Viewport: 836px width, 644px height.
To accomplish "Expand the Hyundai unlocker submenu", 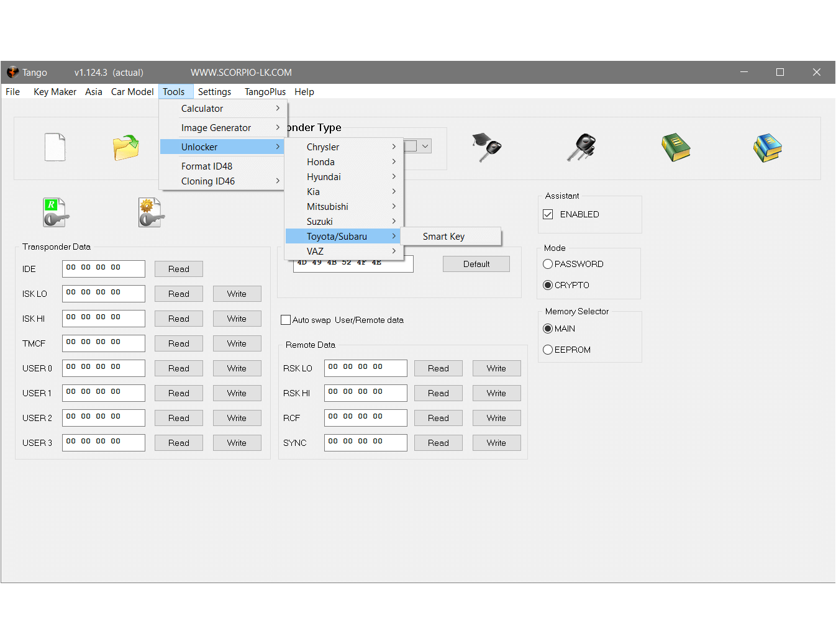I will click(344, 176).
